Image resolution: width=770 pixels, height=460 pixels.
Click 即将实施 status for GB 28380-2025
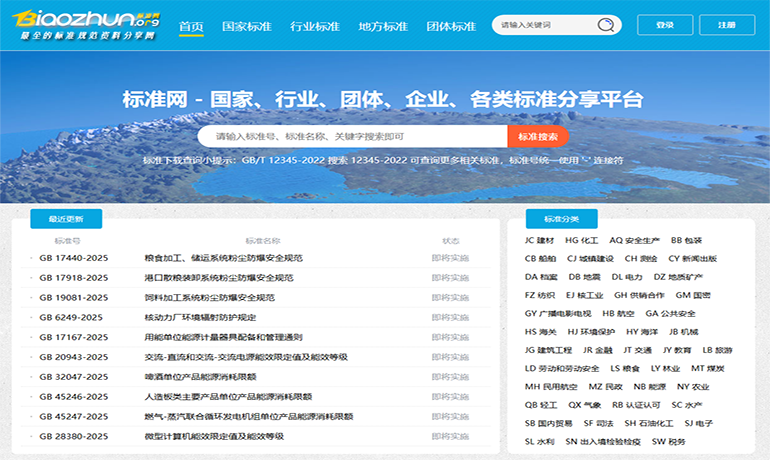tap(450, 436)
